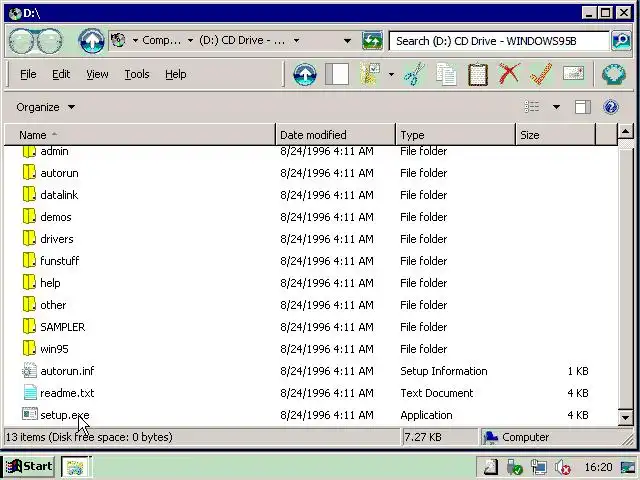Click the scrollbar up arrow
This screenshot has height=480, width=640.
pos(625,131)
